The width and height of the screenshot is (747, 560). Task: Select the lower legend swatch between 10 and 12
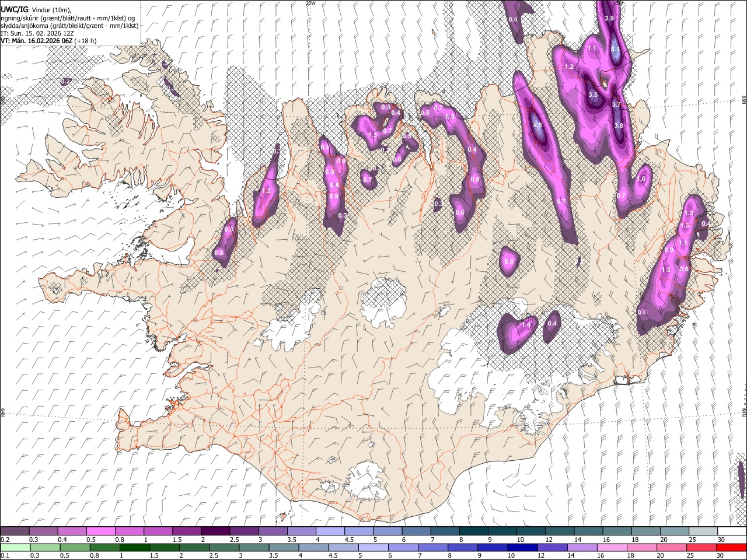point(522,547)
